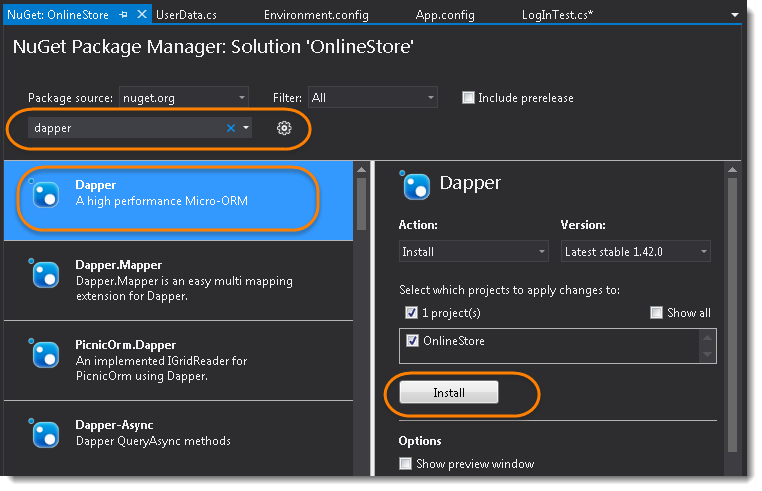Image resolution: width=762 pixels, height=491 pixels.
Task: Open the Filter dropdown set to All
Action: 373,98
